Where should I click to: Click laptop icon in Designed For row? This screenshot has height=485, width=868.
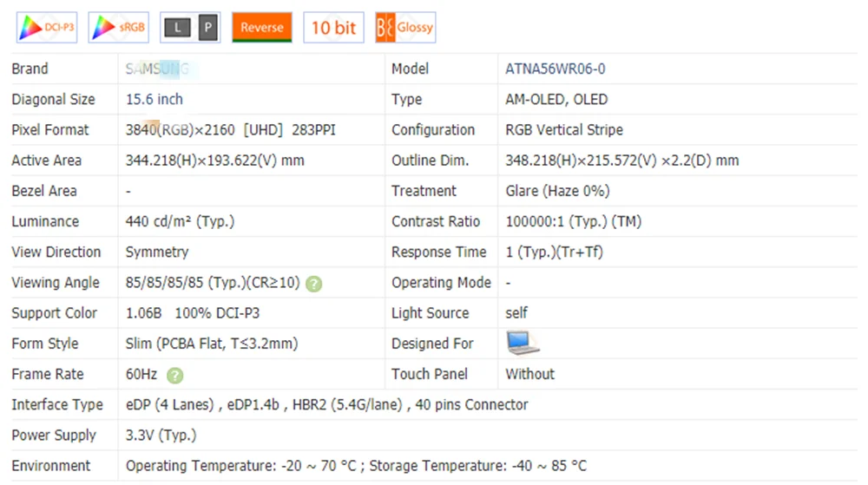pyautogui.click(x=523, y=344)
